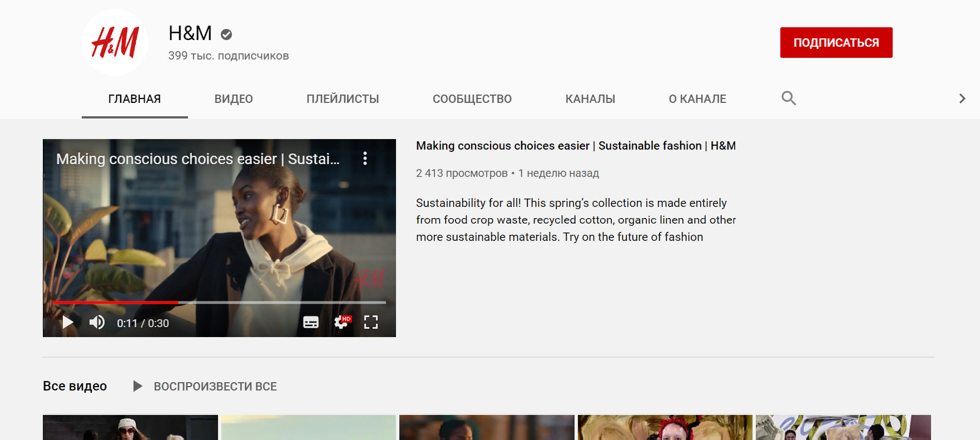Mute the video using the speaker icon

coord(97,323)
